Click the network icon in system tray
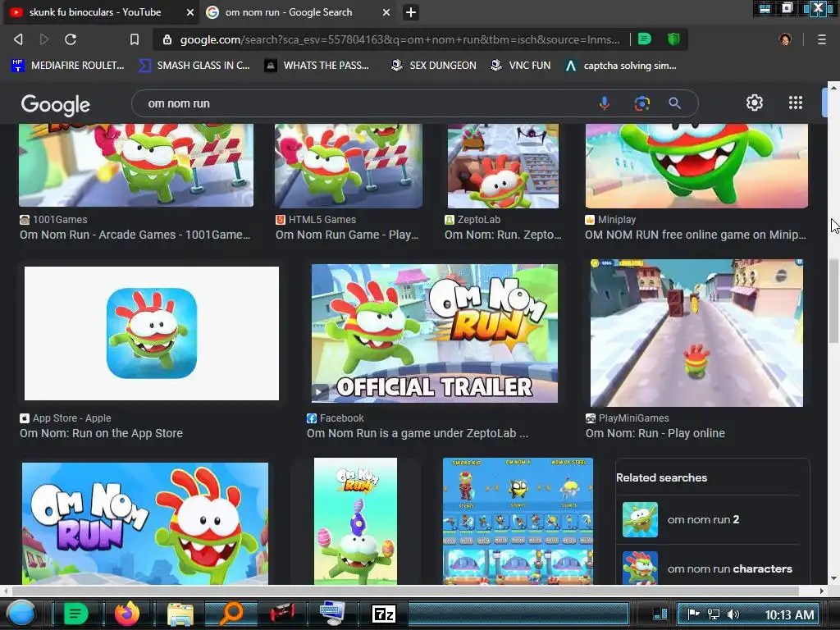Image resolution: width=840 pixels, height=630 pixels. [x=713, y=614]
